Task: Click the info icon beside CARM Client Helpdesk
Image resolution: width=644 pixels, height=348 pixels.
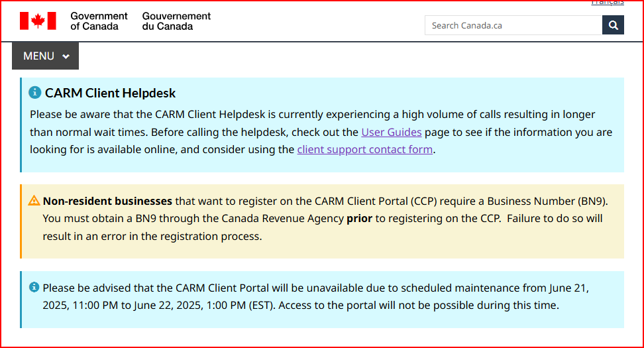Action: (35, 93)
